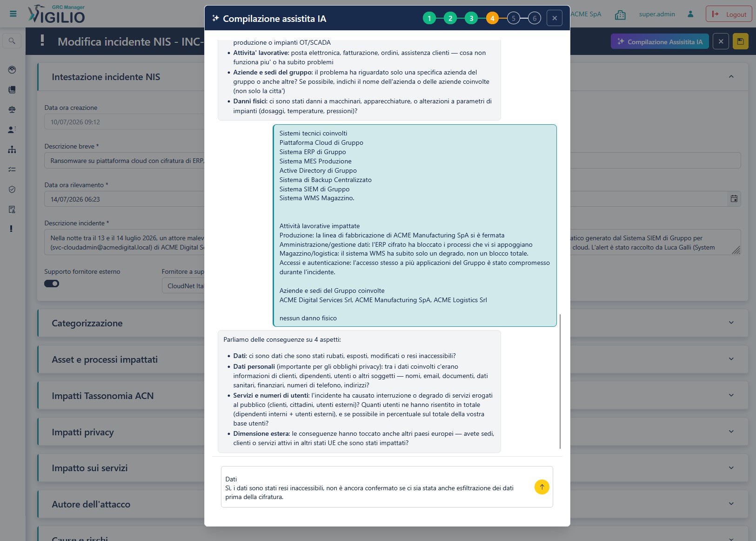Go to wizard step 2

[x=450, y=18]
